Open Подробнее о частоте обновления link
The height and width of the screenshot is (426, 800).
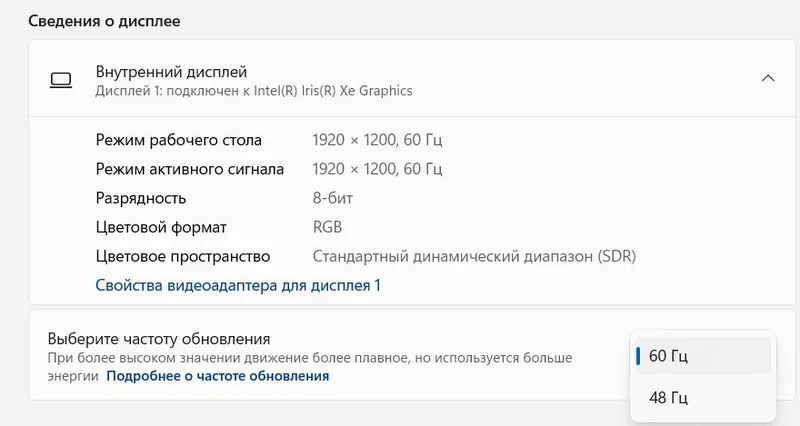217,376
